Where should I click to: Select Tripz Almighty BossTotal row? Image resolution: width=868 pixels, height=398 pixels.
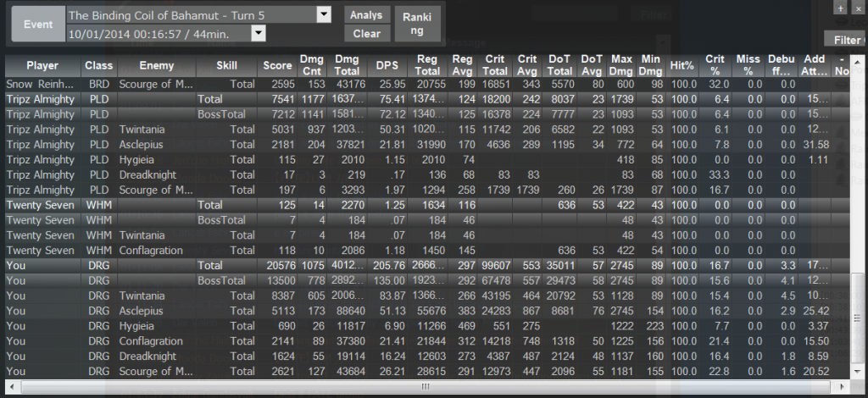[427, 114]
